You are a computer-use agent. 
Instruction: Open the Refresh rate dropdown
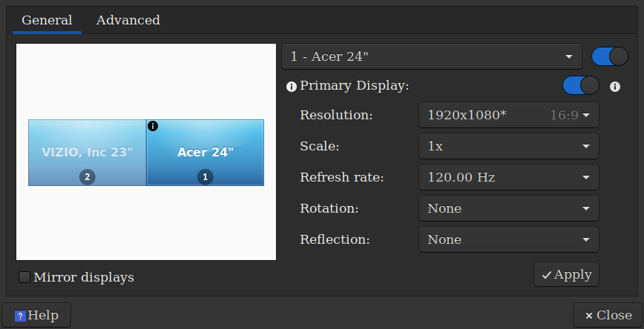[x=508, y=177]
